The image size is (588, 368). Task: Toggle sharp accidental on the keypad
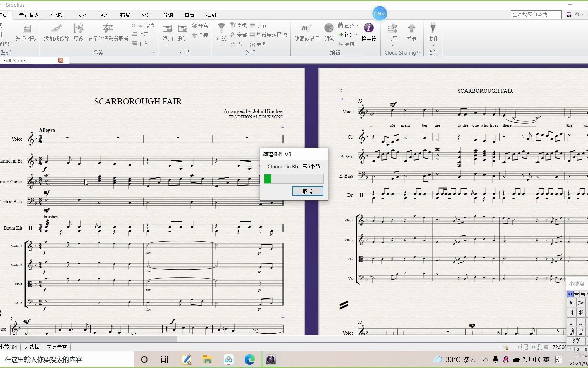[x=581, y=312]
